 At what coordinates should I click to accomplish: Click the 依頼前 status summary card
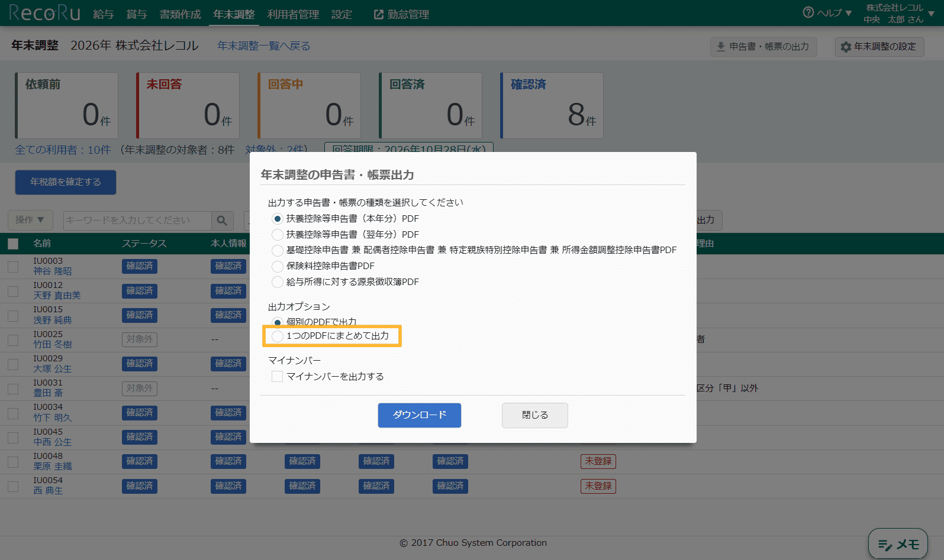tap(66, 105)
